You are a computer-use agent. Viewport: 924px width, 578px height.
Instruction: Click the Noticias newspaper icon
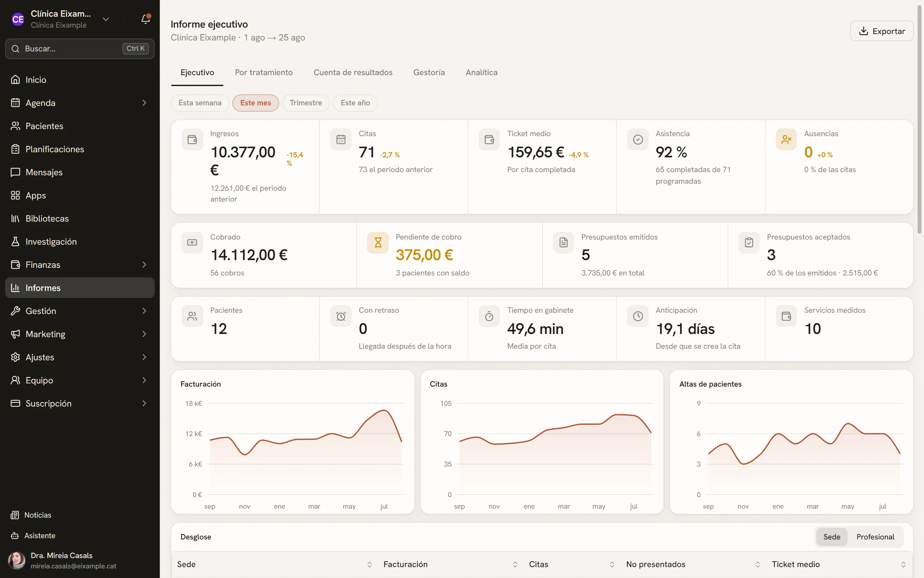(x=15, y=515)
